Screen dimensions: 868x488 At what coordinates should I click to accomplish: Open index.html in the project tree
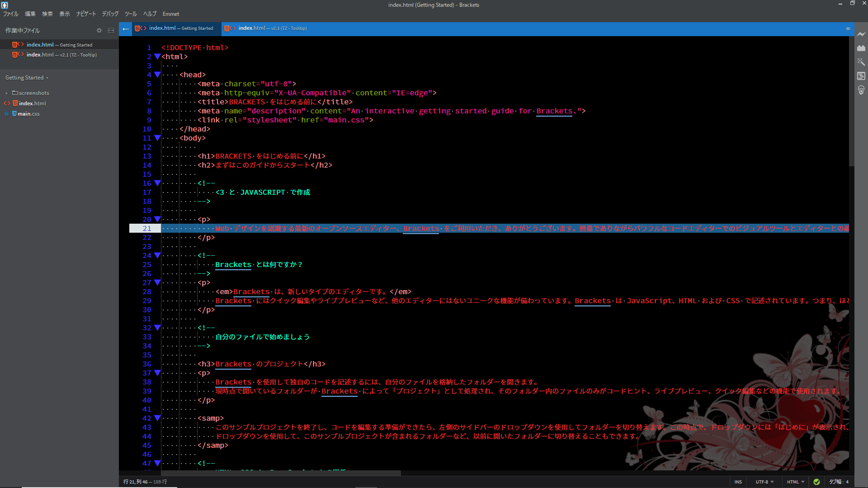pos(33,103)
